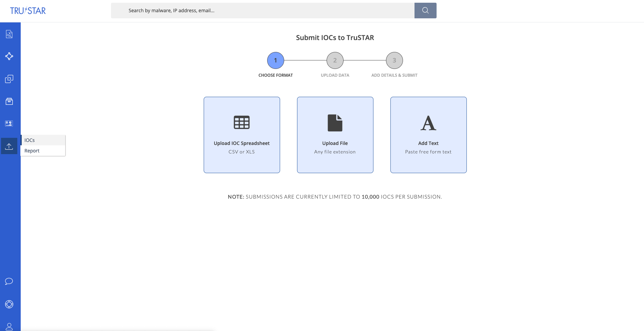Click the Submit IOCs to TruSTAR heading

pos(335,38)
